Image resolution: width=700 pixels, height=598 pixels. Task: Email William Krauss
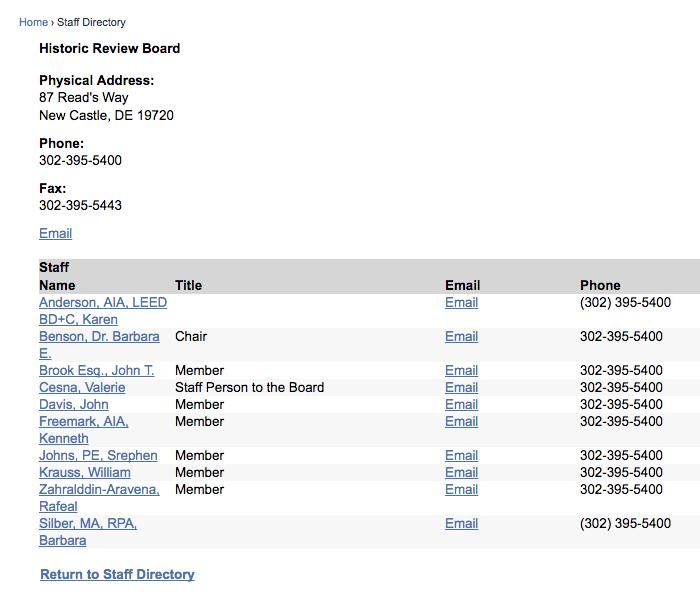pos(461,472)
